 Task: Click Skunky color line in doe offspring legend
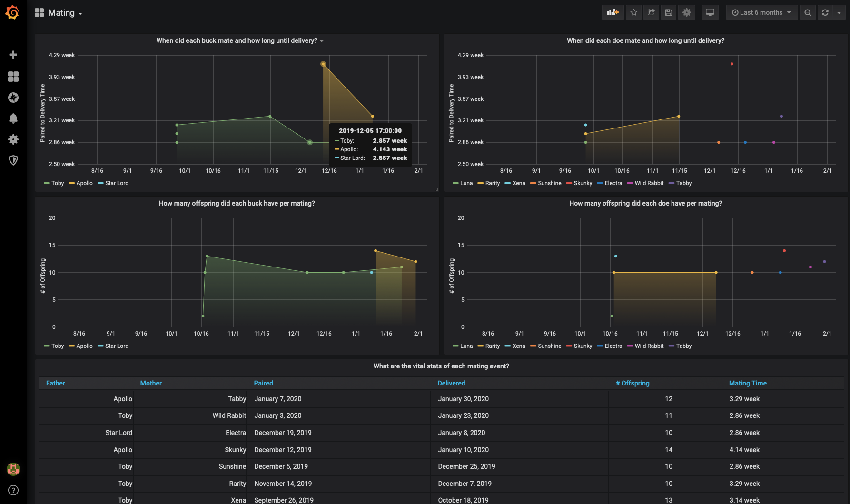pos(570,346)
